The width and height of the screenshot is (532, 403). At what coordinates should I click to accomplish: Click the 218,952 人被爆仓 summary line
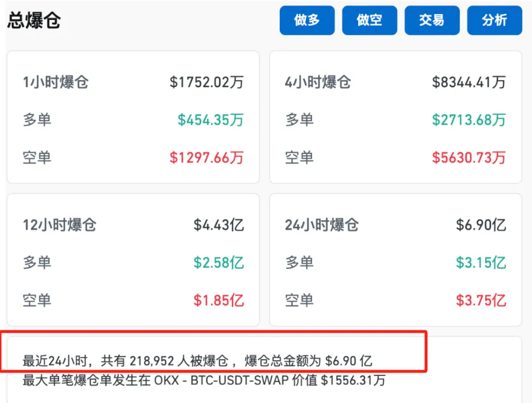coord(197,360)
